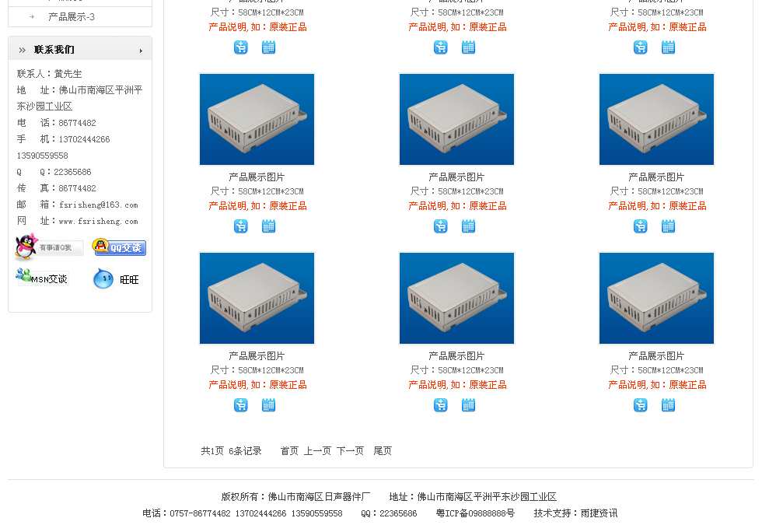The image size is (762, 532).
Task: Click the QQ penguin 有事请Q我 badge
Action: pos(48,247)
